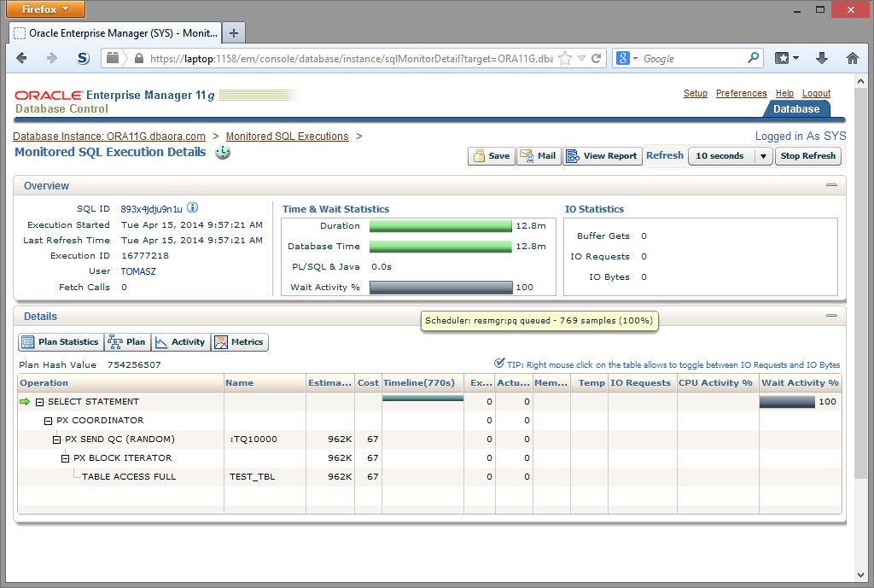Click the TIP checkmark icon
This screenshot has width=874, height=588.
coord(499,363)
